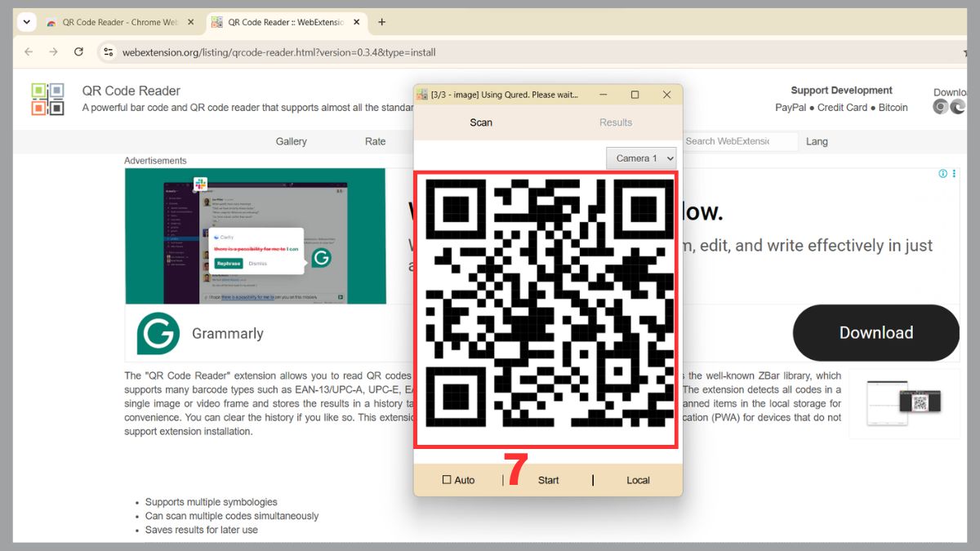
Task: Donate via the PayPal link
Action: pyautogui.click(x=791, y=108)
